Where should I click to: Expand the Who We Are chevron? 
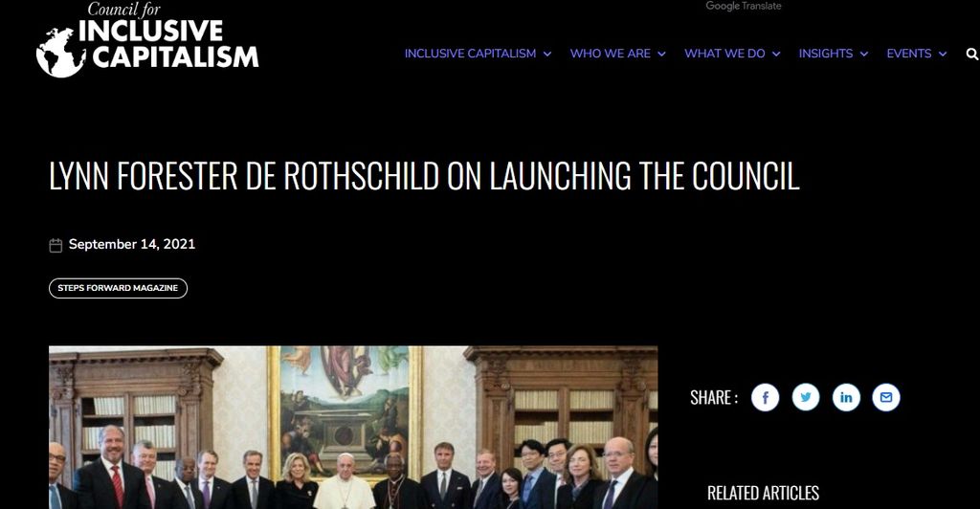661,55
